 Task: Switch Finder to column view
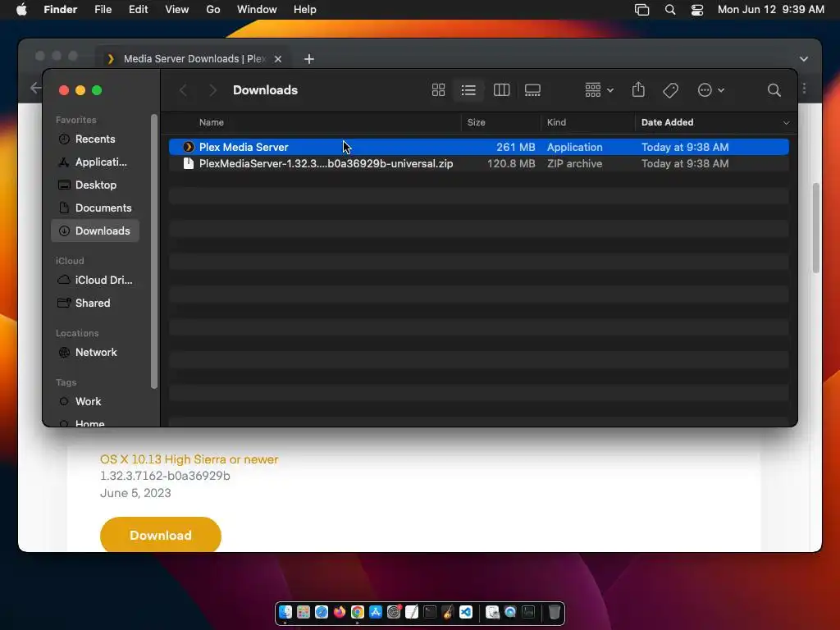501,90
